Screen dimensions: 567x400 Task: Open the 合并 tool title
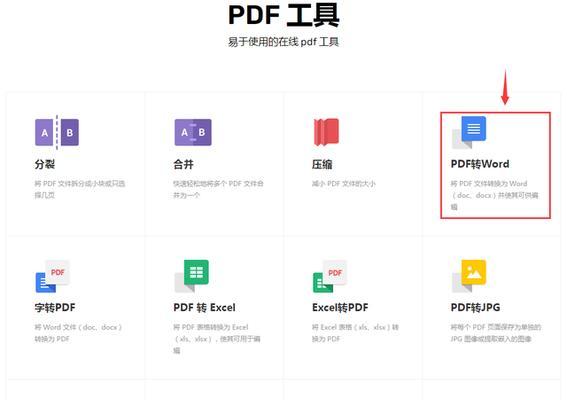(183, 165)
